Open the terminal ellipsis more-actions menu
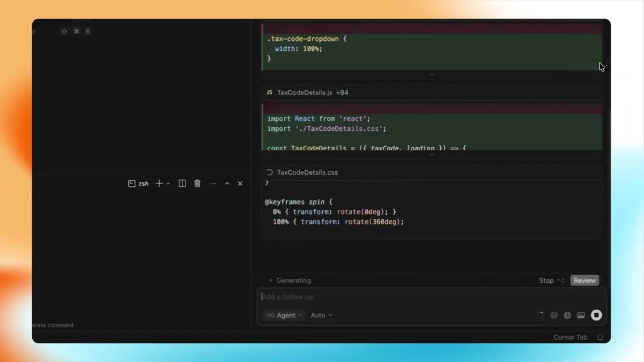This screenshot has height=362, width=644. tap(213, 184)
